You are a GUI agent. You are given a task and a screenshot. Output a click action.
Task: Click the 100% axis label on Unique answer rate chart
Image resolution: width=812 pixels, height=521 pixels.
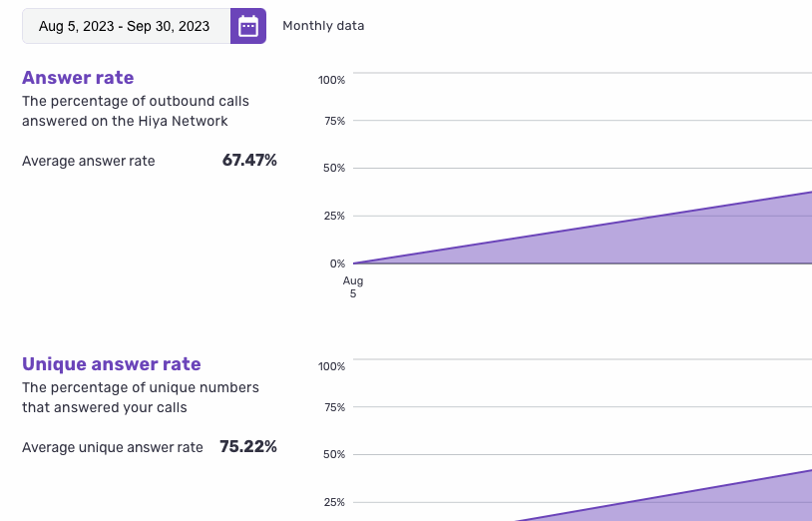[331, 366]
